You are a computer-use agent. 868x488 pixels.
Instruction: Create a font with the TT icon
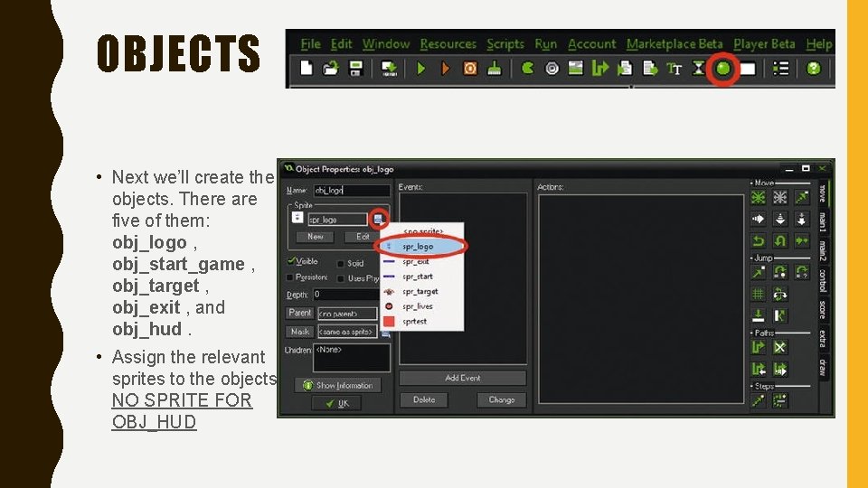click(674, 69)
